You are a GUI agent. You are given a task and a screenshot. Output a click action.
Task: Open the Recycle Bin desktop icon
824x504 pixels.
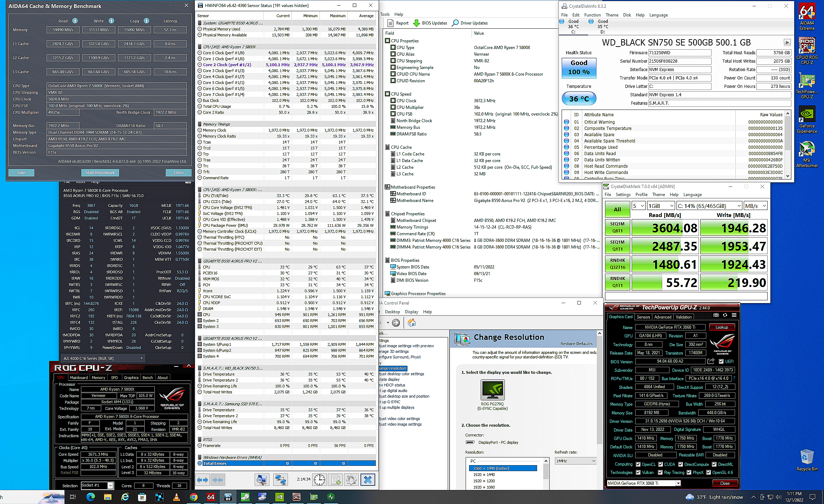tap(807, 461)
